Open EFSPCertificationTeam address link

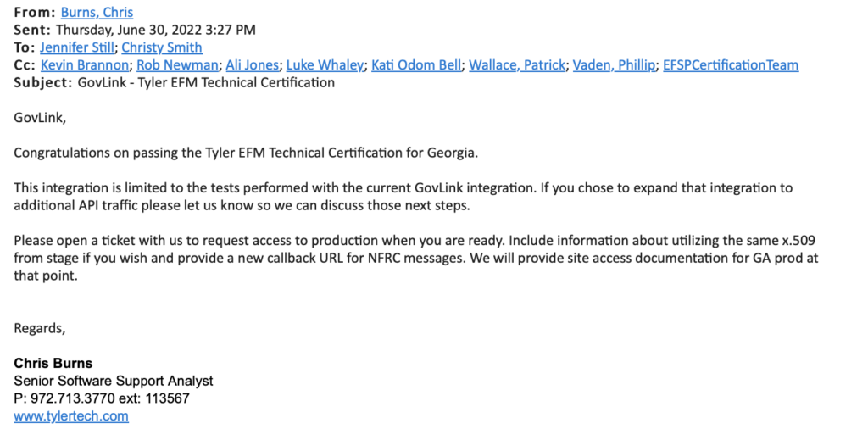(731, 65)
